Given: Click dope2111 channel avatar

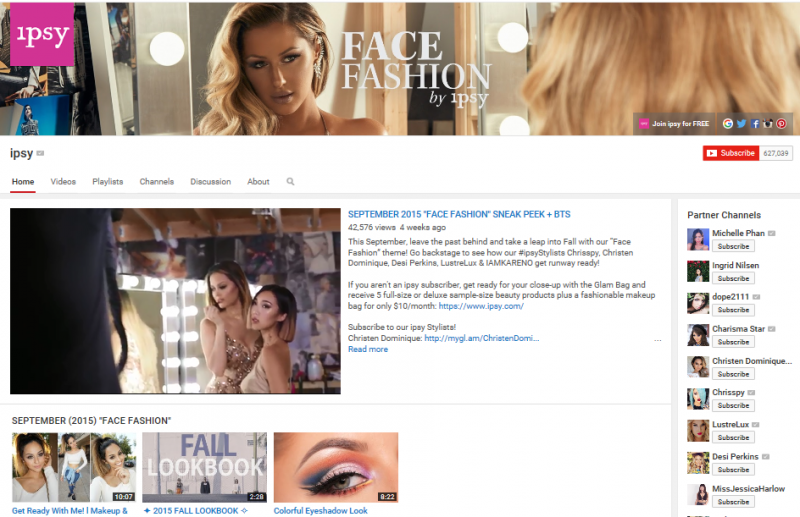Looking at the screenshot, I should tap(697, 303).
